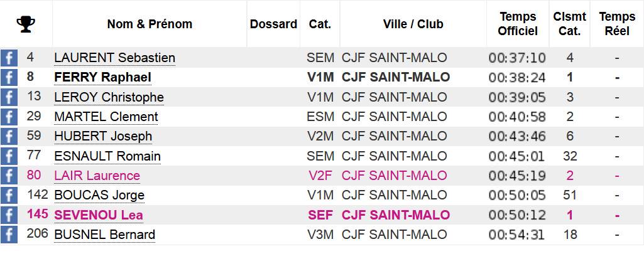The width and height of the screenshot is (644, 254).
Task: Open runner LAURENT Sebastien details
Action: coord(114,58)
